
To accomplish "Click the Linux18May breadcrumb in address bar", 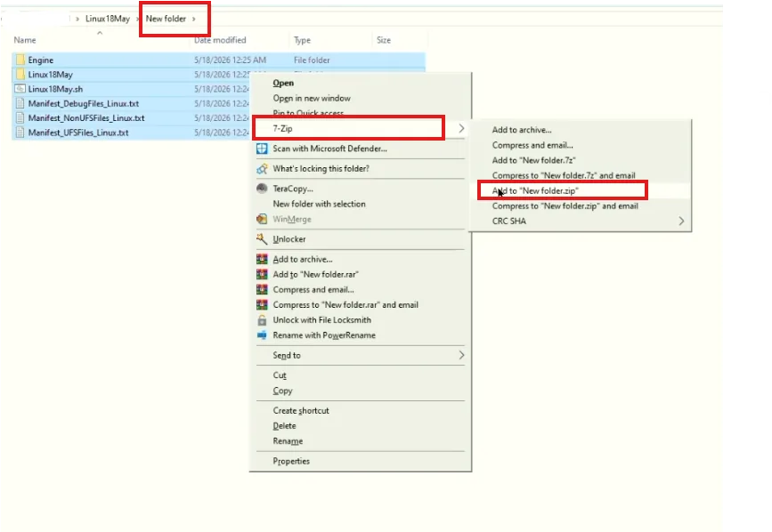I will click(108, 19).
